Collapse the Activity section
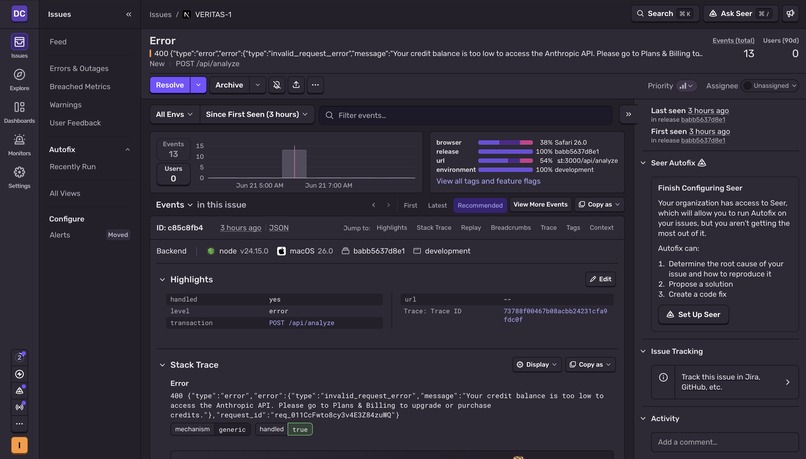806x459 pixels. click(643, 419)
